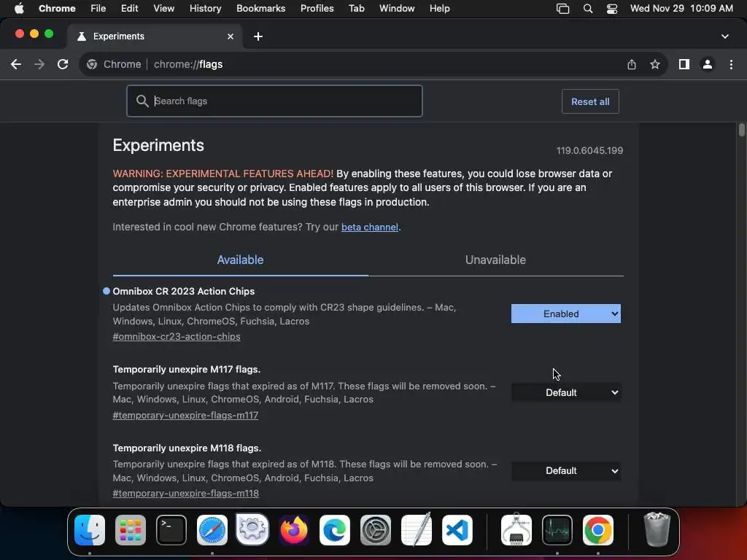
Task: Go back with the browser back arrow
Action: tap(16, 64)
